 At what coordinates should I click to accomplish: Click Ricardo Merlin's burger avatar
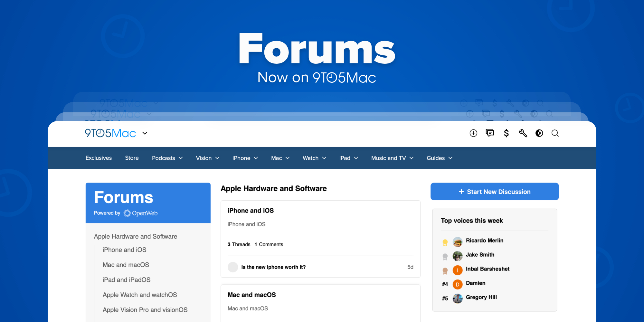[457, 241]
